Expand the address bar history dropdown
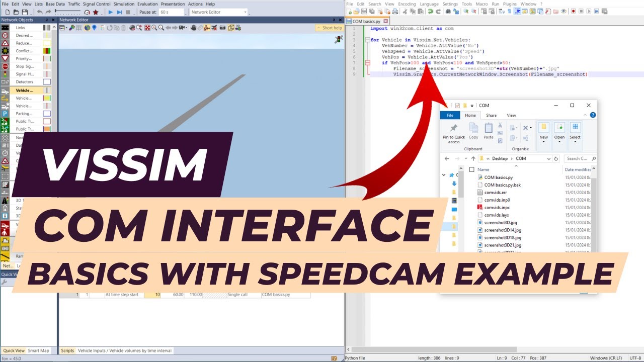Screen dimensions: 644x362 click(x=549, y=158)
